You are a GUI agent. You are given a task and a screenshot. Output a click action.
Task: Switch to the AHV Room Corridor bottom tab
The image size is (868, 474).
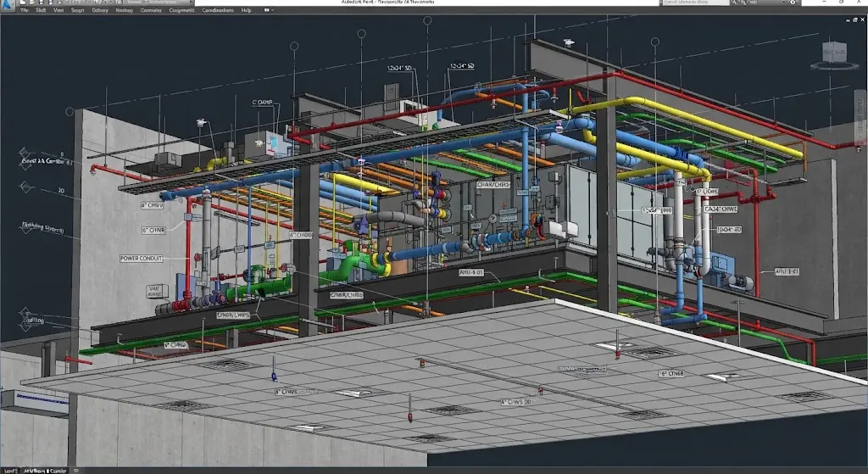coord(45,471)
